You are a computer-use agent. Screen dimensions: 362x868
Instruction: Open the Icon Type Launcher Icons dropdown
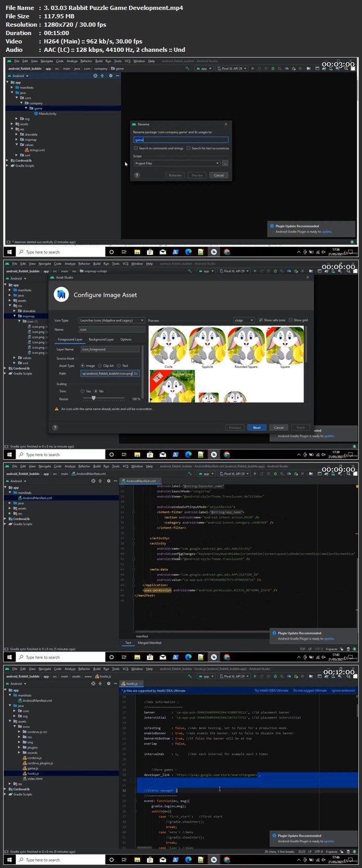click(112, 320)
